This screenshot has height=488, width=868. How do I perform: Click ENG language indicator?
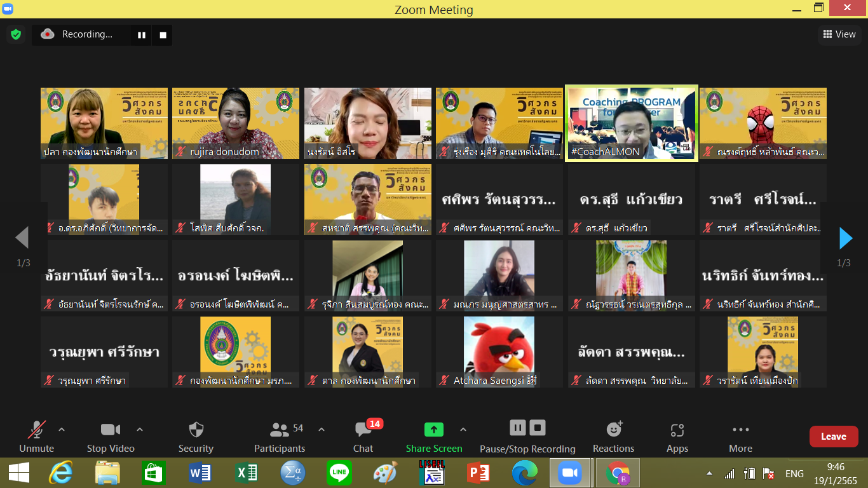pos(795,474)
